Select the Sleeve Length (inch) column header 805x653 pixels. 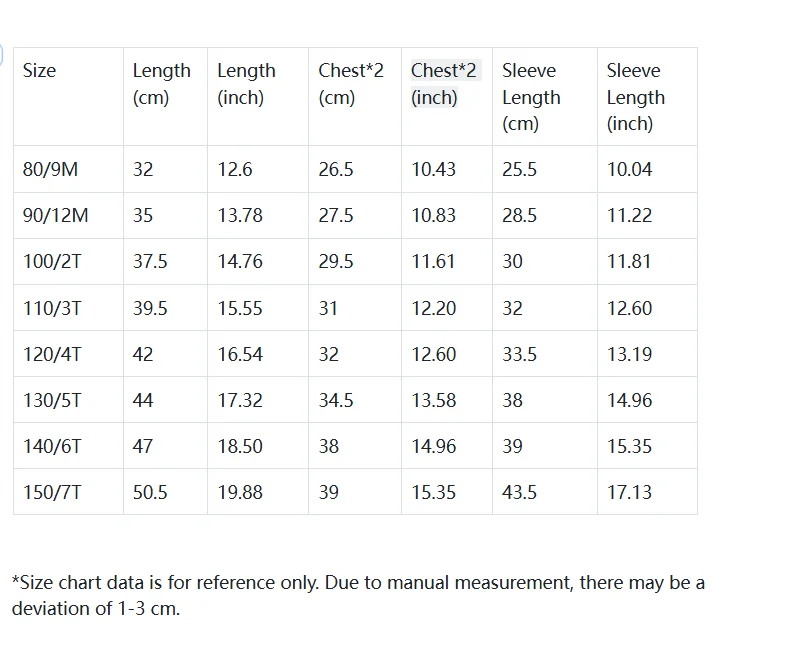(634, 97)
